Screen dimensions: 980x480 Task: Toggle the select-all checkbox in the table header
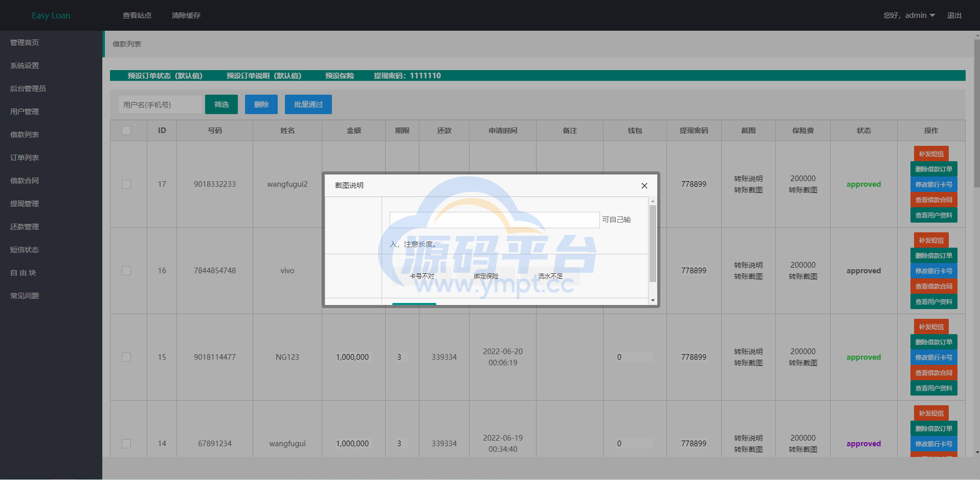(x=126, y=130)
